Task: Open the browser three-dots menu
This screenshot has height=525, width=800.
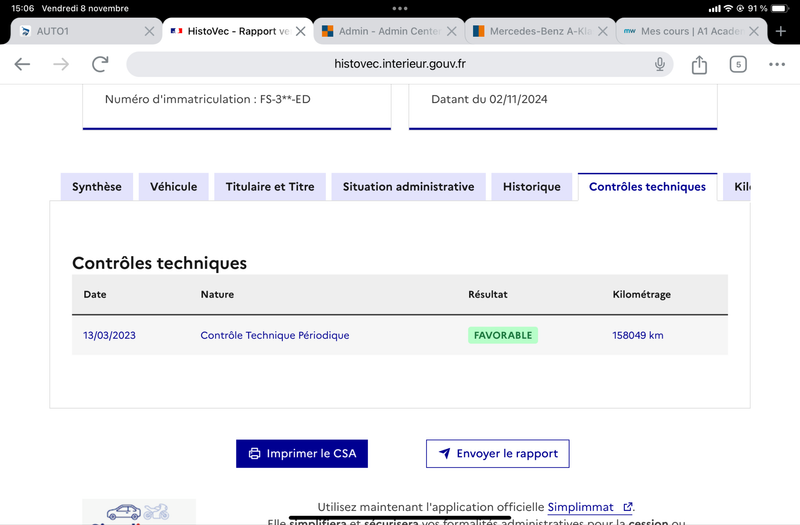Action: [777, 64]
